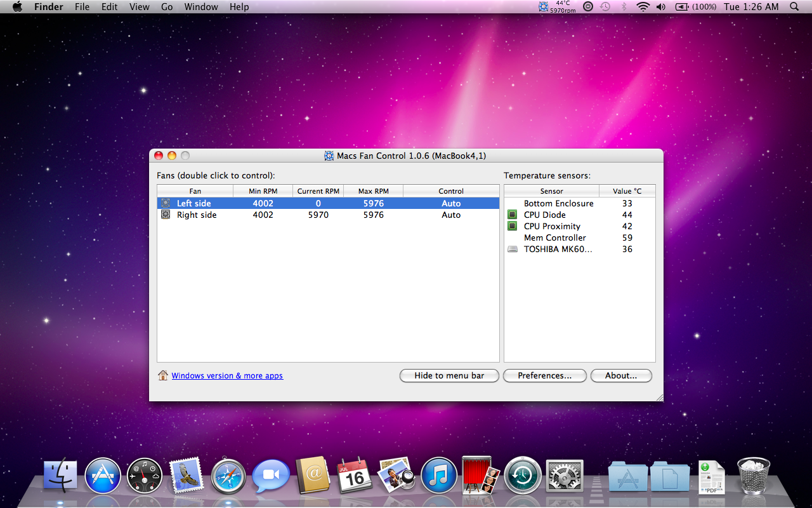Open Dashboard icon in dock
Screen dimensions: 812x508
pyautogui.click(x=145, y=476)
